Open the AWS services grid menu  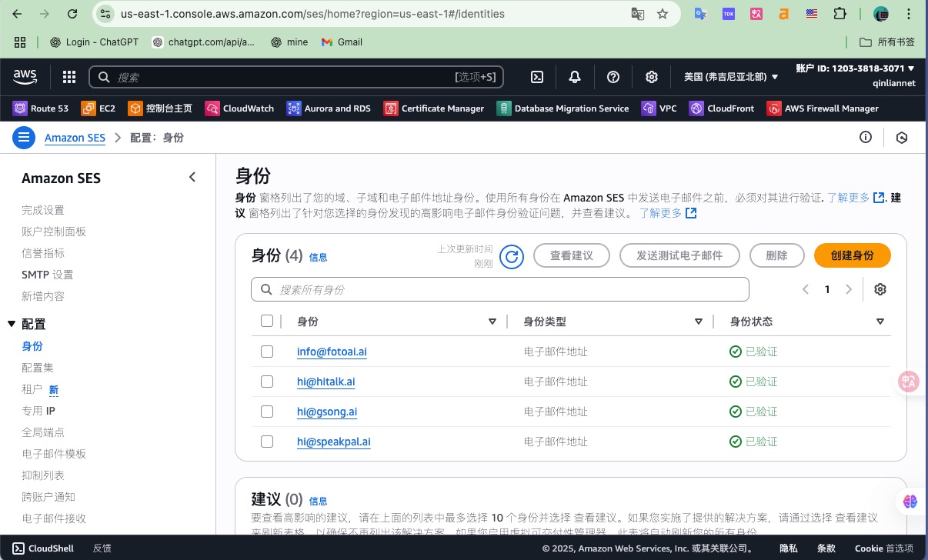tap(69, 77)
